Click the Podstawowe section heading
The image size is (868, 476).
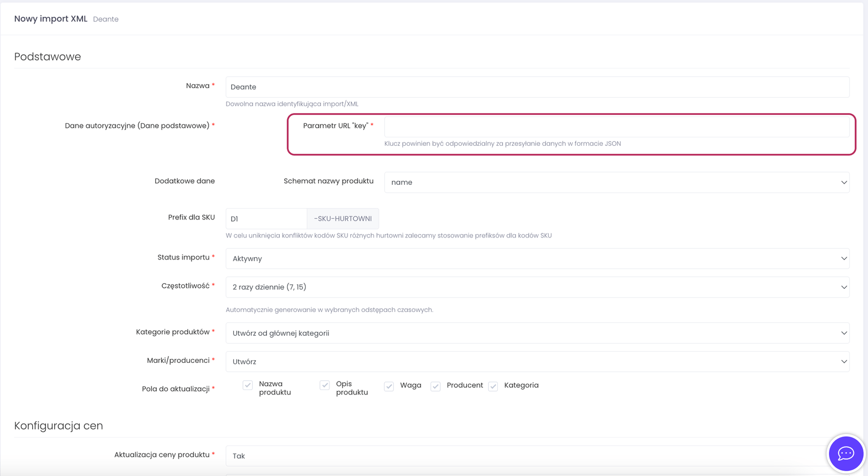(47, 57)
